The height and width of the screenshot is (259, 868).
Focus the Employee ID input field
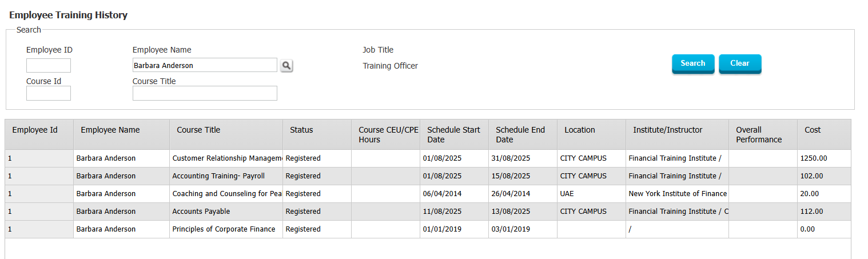(x=49, y=65)
